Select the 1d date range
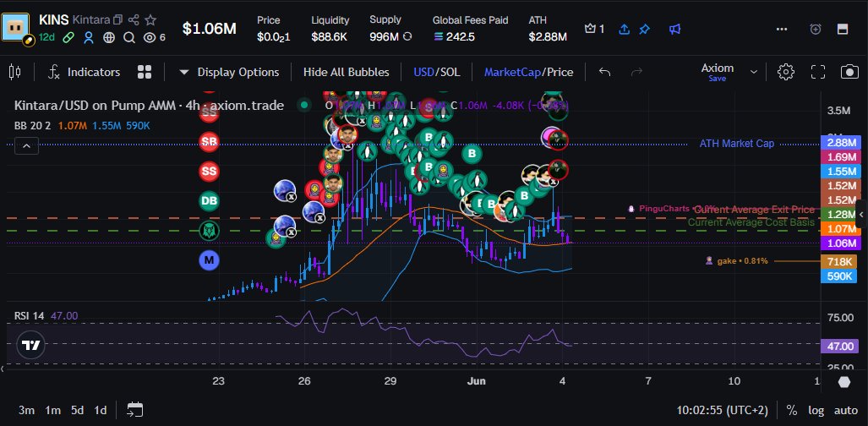868x426 pixels. tap(101, 411)
